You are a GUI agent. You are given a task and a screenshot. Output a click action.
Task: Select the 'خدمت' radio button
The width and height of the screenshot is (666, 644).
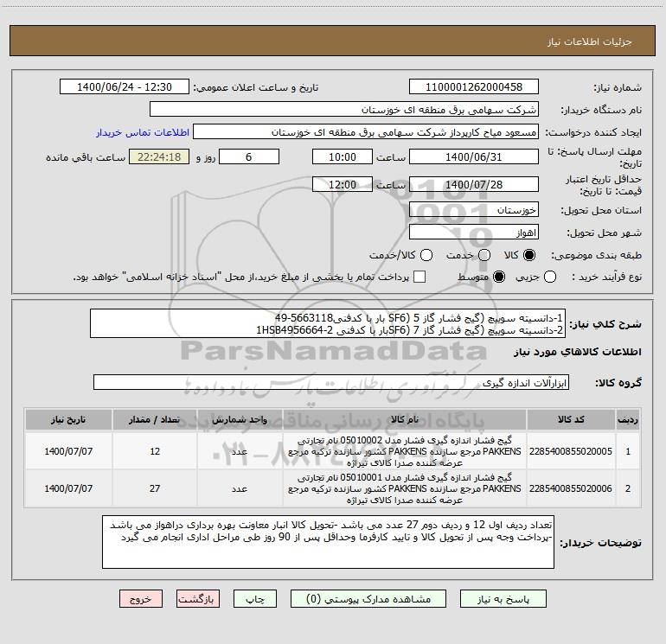pos(484,255)
